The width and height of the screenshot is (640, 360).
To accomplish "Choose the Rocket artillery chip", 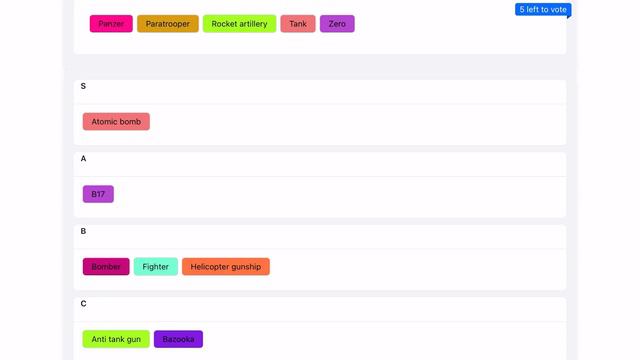I will pyautogui.click(x=239, y=24).
